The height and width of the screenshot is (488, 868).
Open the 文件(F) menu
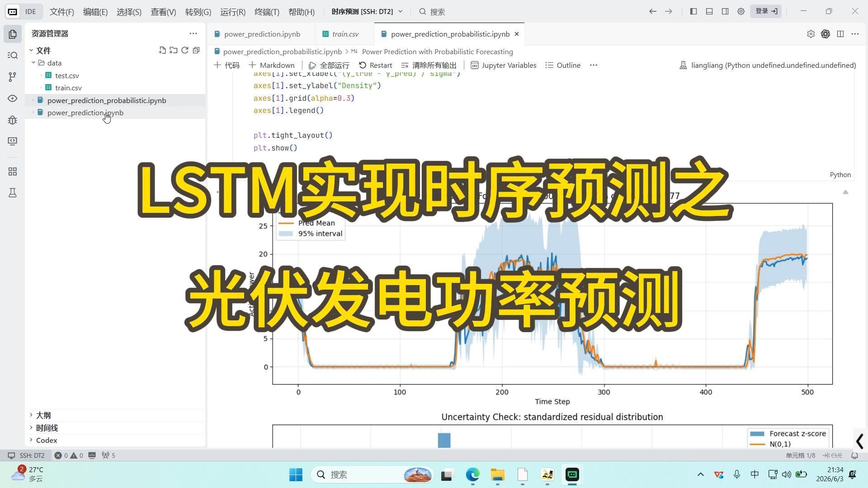click(x=62, y=12)
